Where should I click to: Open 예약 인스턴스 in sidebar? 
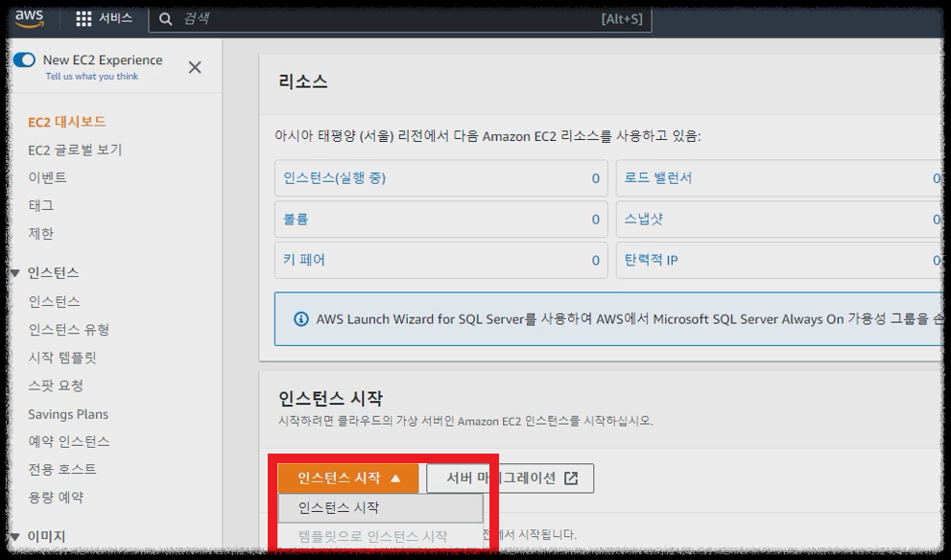point(68,441)
